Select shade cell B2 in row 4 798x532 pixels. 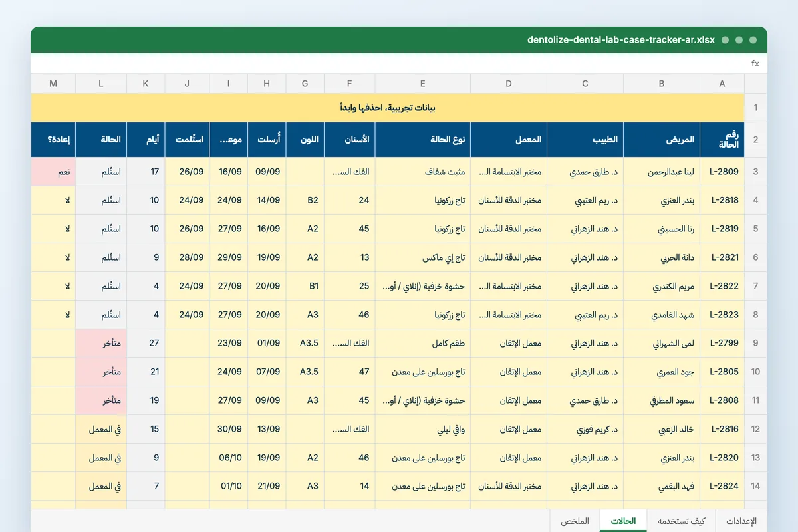(305, 200)
